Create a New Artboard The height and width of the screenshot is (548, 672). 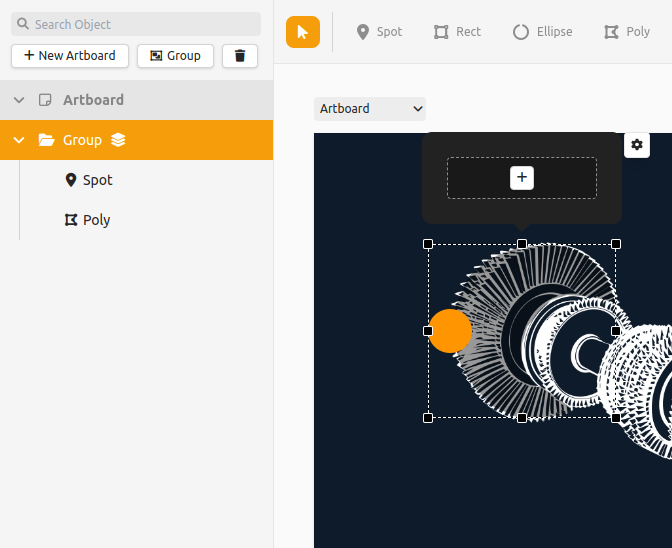[70, 56]
